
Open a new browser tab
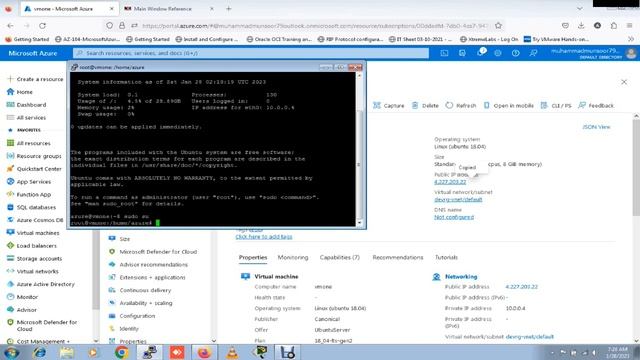(x=229, y=9)
